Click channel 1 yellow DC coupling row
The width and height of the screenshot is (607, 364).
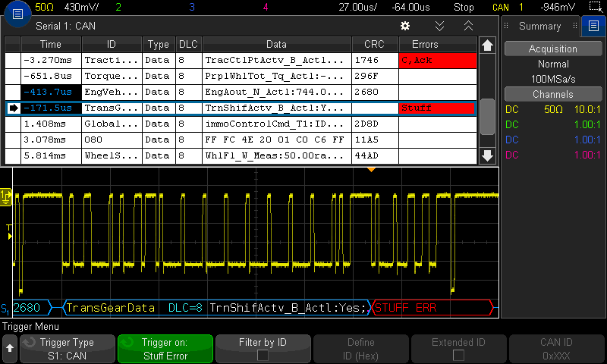point(553,109)
